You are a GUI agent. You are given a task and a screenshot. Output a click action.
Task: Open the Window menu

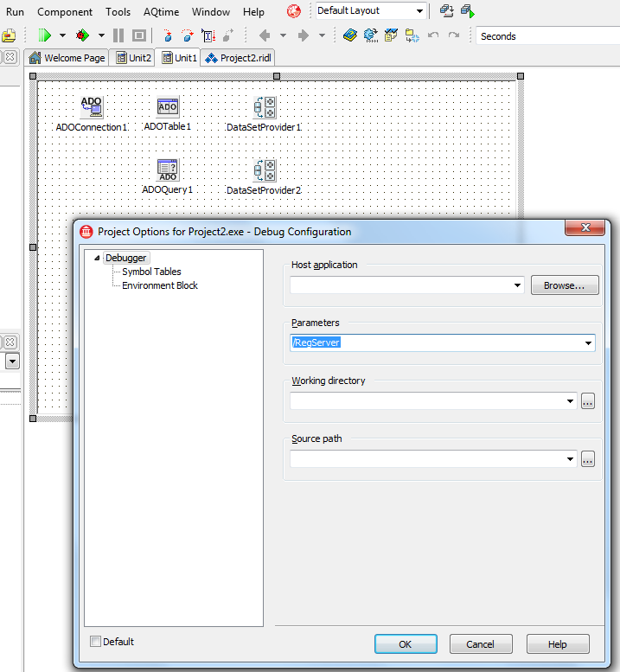(x=211, y=12)
